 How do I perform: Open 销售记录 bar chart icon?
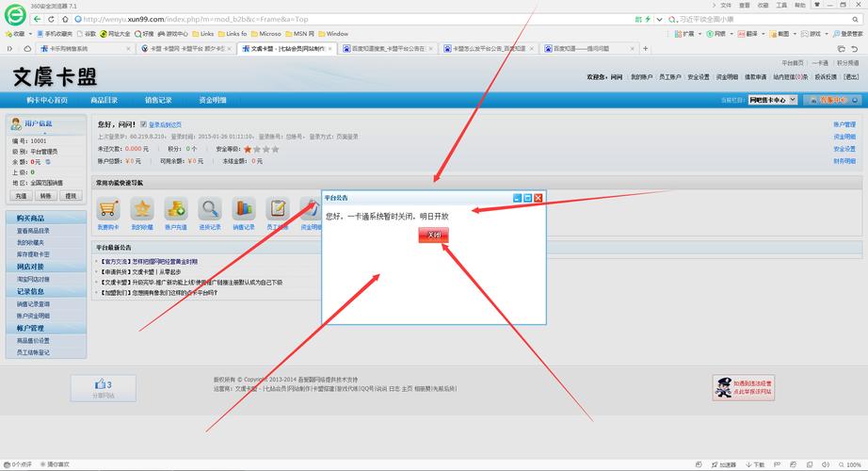[x=244, y=209]
